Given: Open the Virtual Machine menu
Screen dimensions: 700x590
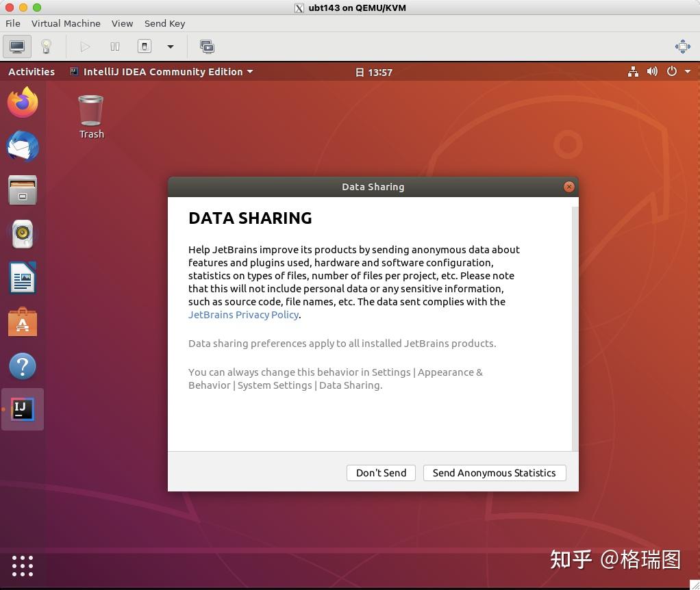Looking at the screenshot, I should tap(66, 23).
